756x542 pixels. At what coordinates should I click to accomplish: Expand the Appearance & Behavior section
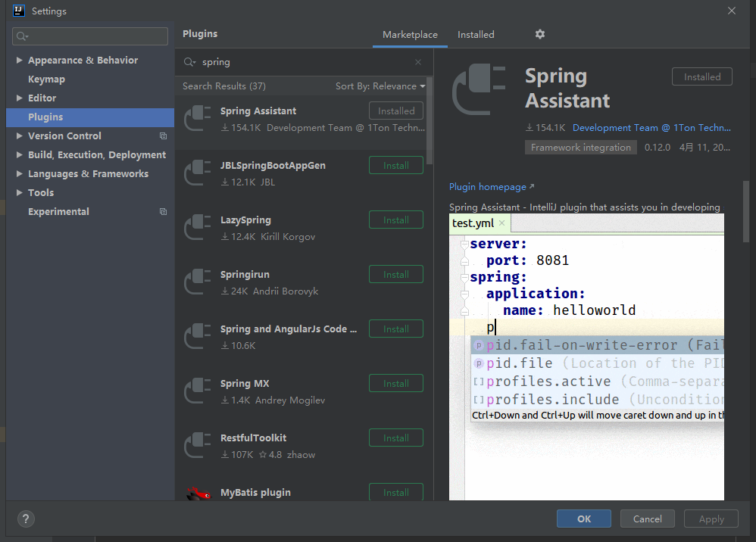tap(18, 60)
